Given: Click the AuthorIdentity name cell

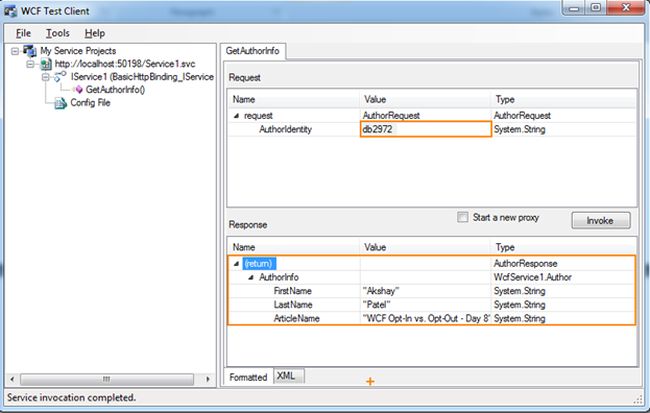Looking at the screenshot, I should coord(285,129).
